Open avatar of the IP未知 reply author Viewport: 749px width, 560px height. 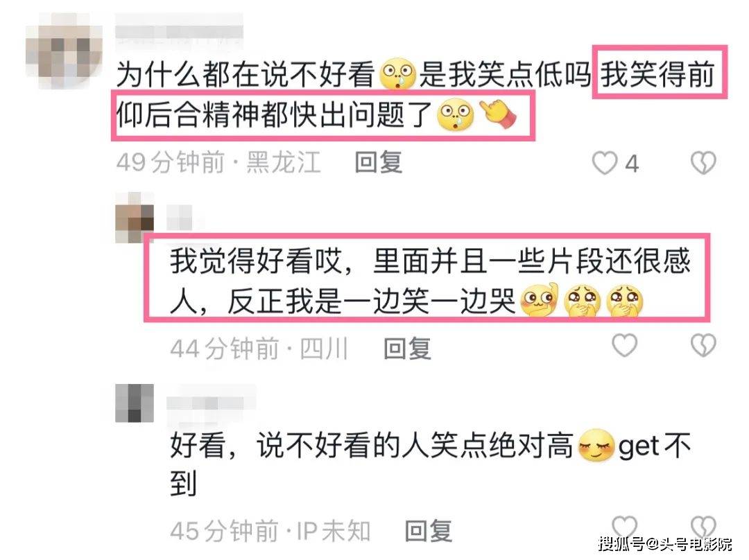pyautogui.click(x=135, y=403)
